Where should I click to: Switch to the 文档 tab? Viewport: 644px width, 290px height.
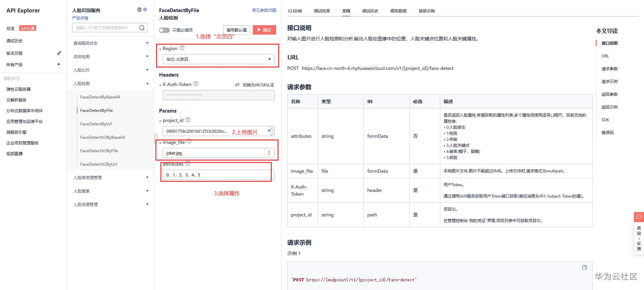click(x=346, y=11)
